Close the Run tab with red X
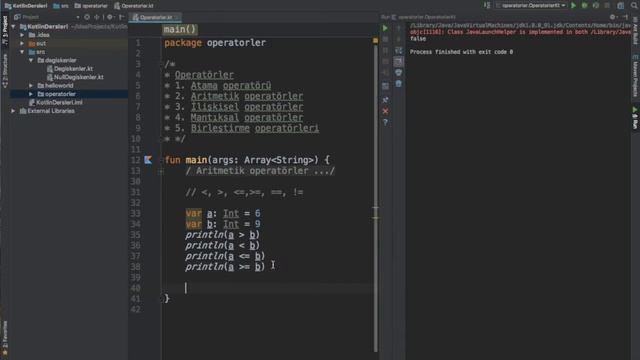Screen dimensions: 640x360 click(x=385, y=111)
